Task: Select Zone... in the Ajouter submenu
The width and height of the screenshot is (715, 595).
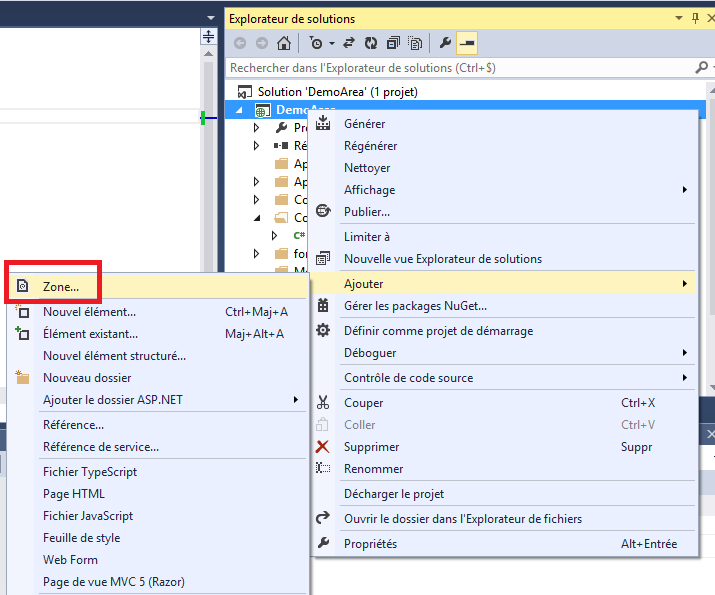Action: (158, 286)
